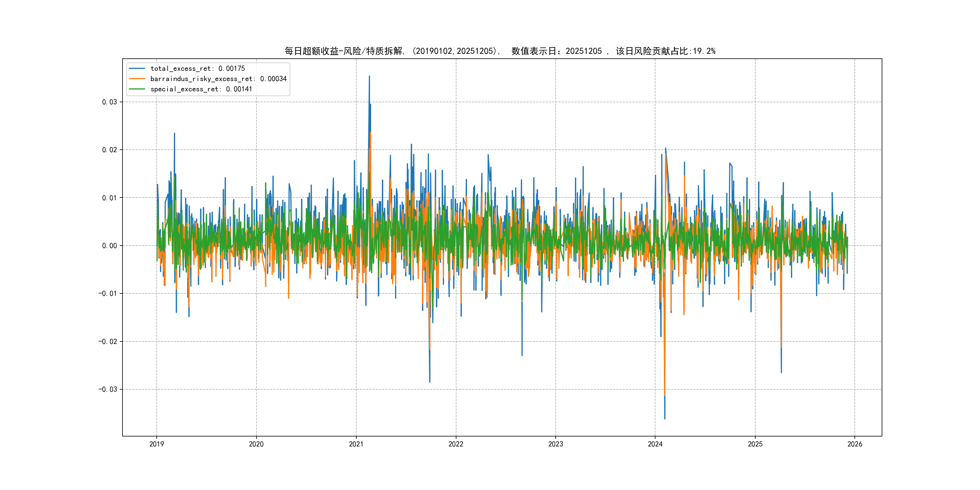Screen dimensions: 980x490
Task: Select the barraindus_risky_excess_ret legend label
Action: pyautogui.click(x=218, y=79)
